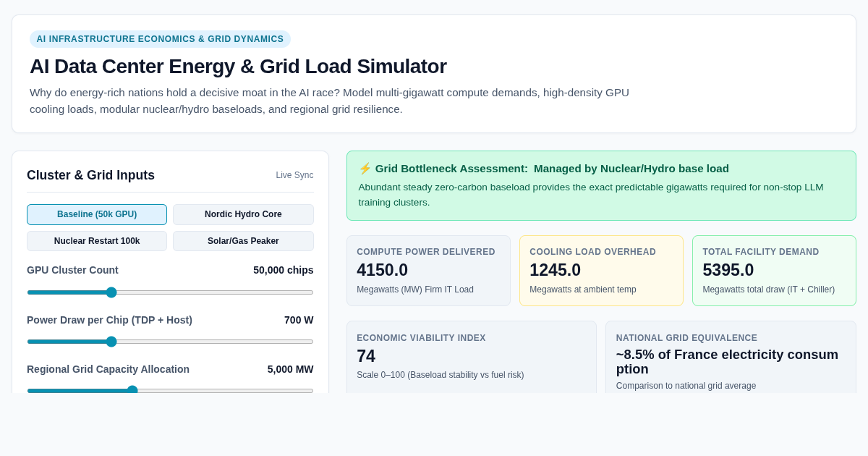Click the Economic Viability Index label
The image size is (868, 456).
coord(421,338)
